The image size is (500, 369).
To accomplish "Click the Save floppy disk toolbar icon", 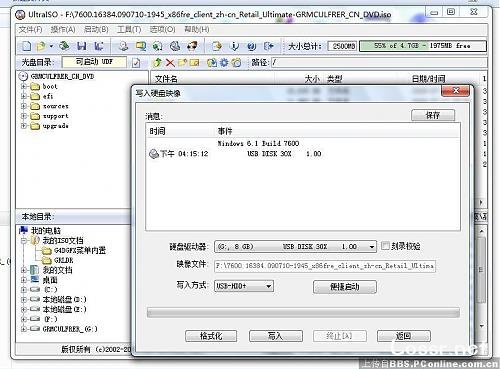I will (82, 46).
